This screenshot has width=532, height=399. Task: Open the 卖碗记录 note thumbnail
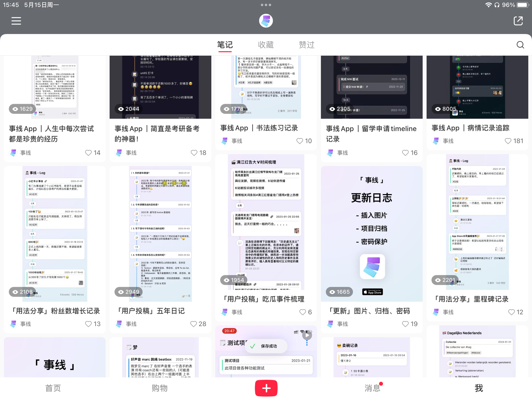[372, 357]
